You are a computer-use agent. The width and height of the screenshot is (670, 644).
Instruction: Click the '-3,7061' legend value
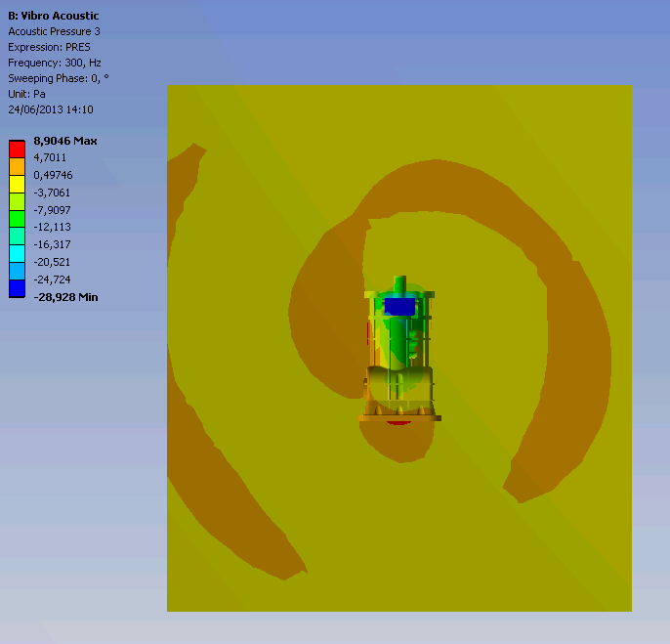(52, 193)
